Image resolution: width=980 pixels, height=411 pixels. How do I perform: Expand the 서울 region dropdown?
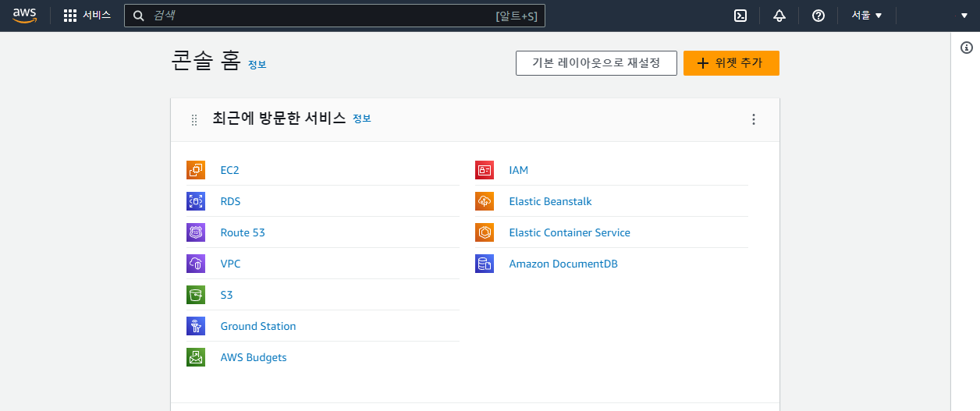867,16
